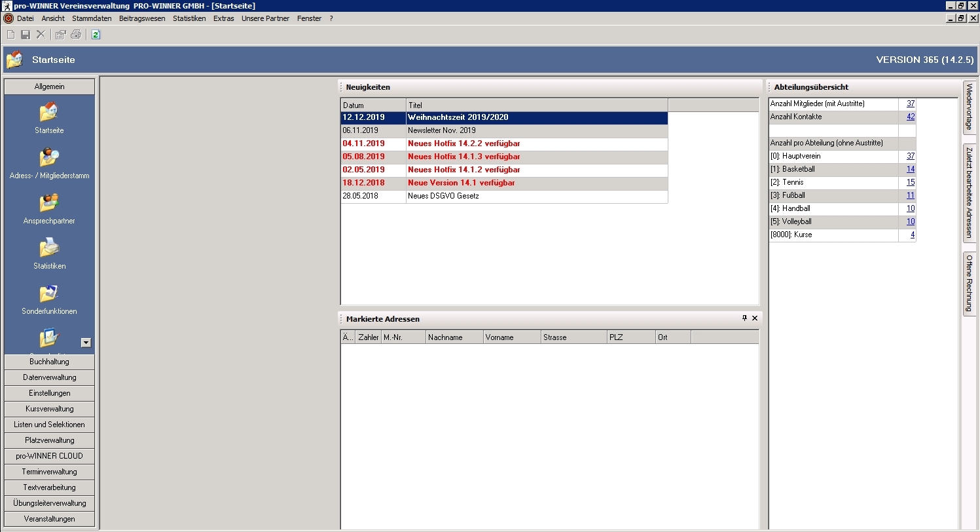Open the Basketball member count link 14

(911, 169)
